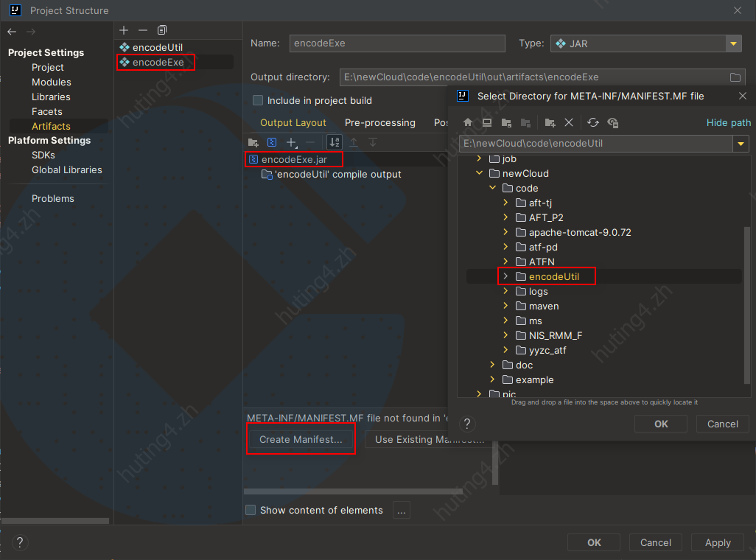Expand the apache-tomcat-9.0.72 folder
The image size is (756, 560).
point(505,232)
